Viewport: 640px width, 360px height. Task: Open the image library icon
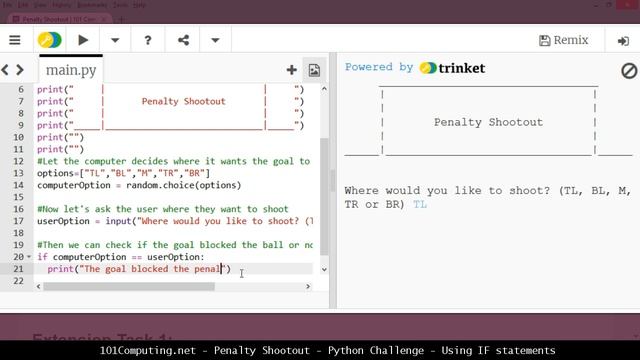[314, 70]
